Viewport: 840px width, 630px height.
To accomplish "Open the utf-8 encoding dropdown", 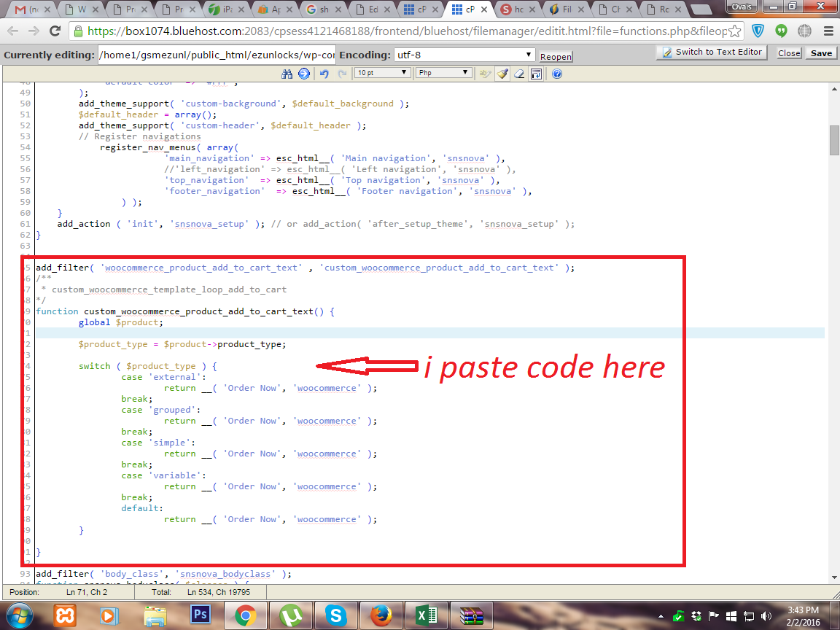I will [464, 55].
